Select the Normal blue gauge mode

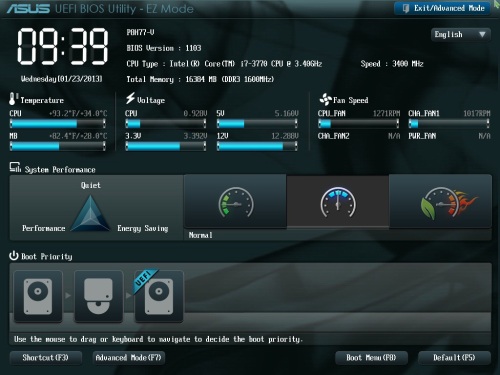click(338, 202)
